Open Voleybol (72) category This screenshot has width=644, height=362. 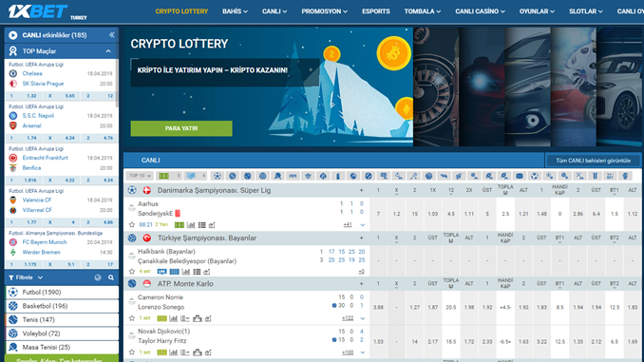pos(62,333)
